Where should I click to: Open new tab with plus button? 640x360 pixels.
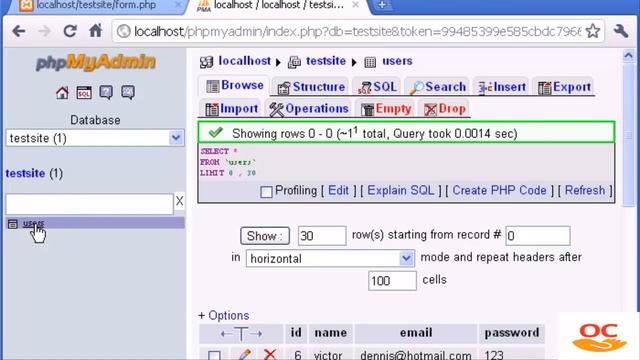click(x=382, y=5)
